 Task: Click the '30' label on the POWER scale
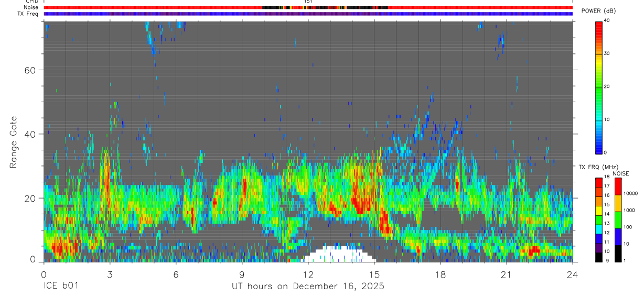607,53
